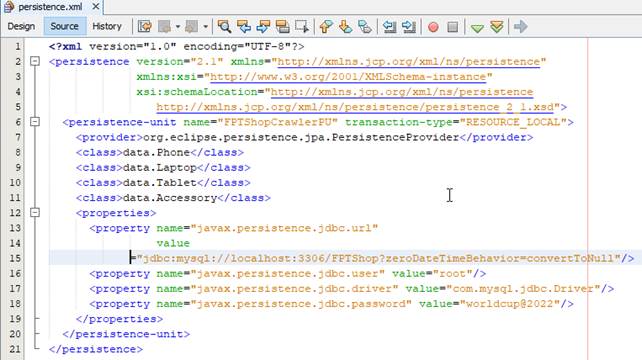Viewport: 642px width, 360px height.
Task: Click the Shift Line Left icon
Action: tap(389, 27)
